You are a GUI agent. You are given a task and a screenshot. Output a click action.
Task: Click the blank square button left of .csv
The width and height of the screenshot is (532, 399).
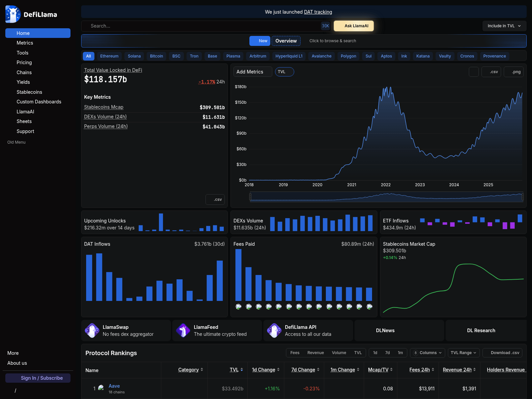(474, 72)
